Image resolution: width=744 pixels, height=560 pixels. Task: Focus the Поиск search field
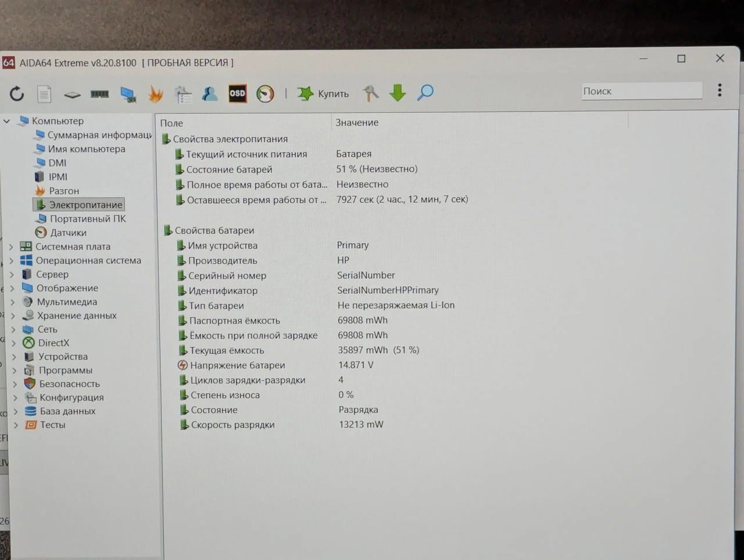[x=642, y=91]
